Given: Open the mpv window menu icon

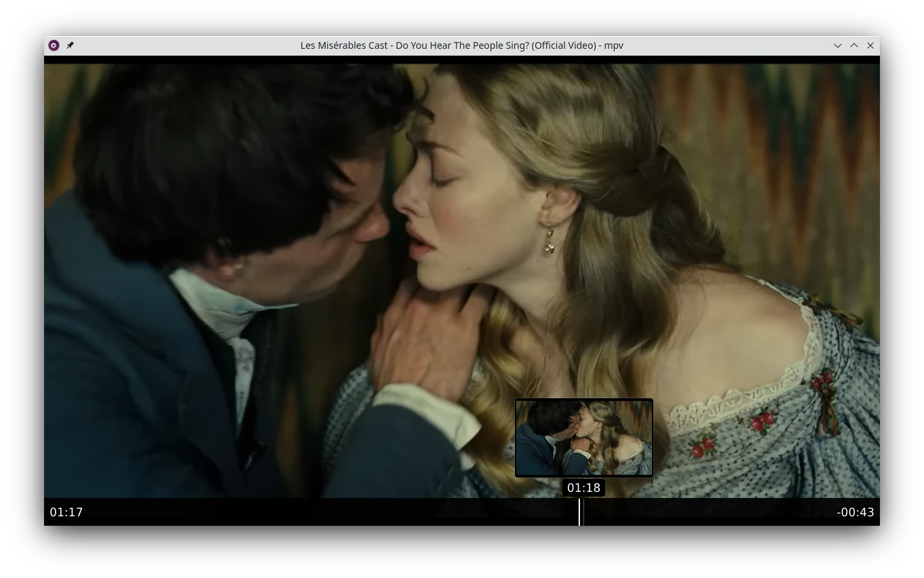Looking at the screenshot, I should pos(54,45).
